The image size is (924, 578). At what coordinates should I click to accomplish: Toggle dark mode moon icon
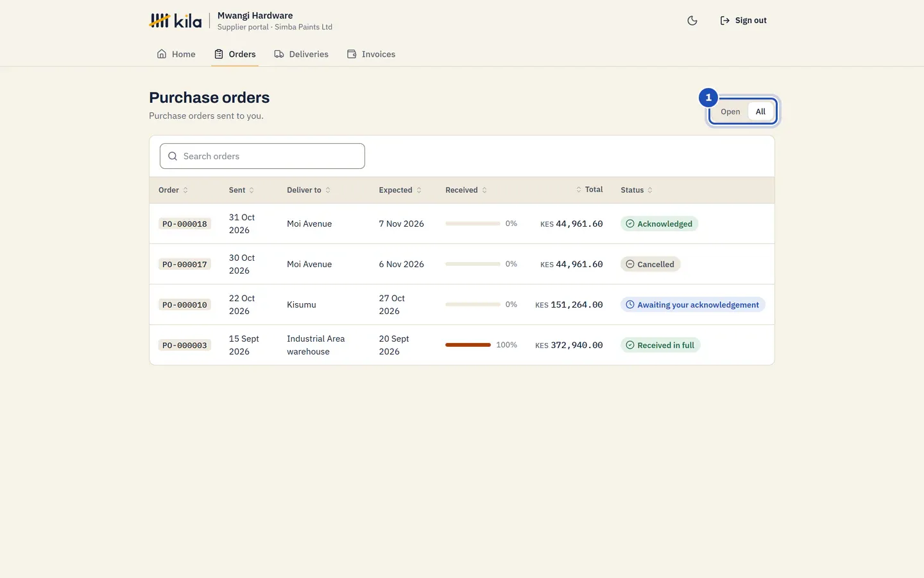click(692, 21)
